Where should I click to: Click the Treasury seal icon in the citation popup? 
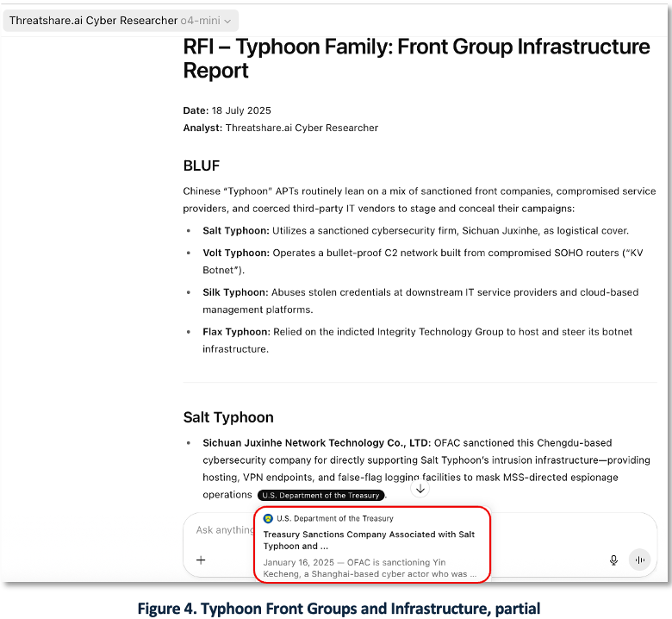[x=268, y=518]
